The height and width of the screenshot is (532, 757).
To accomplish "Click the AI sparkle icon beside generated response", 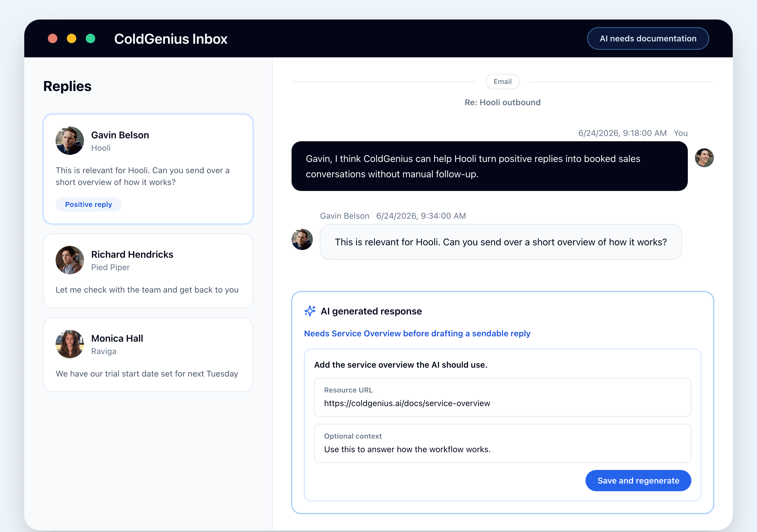I will click(x=310, y=311).
